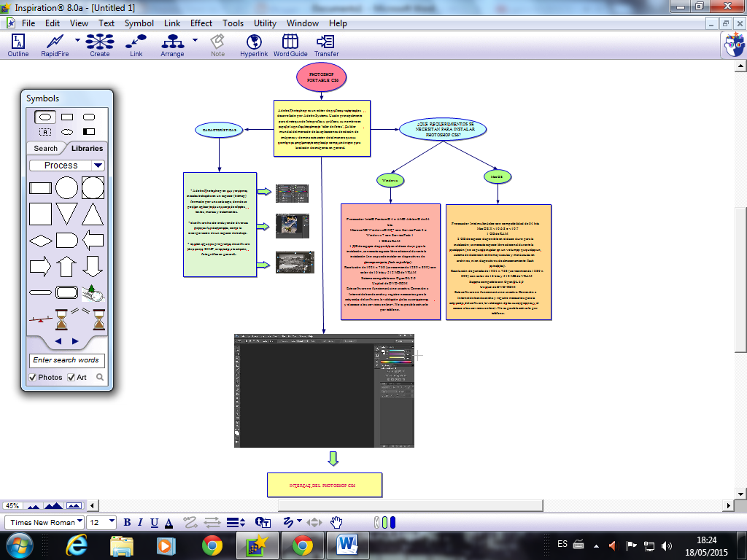
Task: Click the zoom out small mountains button
Action: [34, 506]
